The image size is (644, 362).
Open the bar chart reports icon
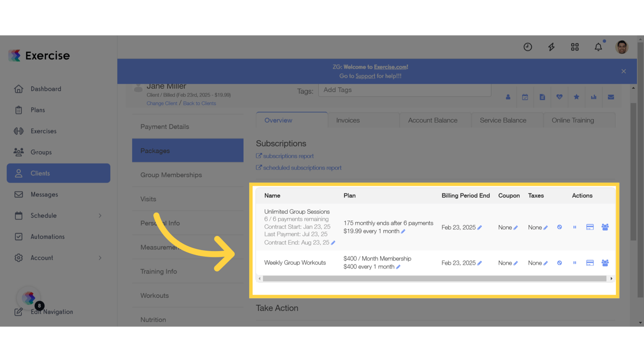tap(594, 97)
